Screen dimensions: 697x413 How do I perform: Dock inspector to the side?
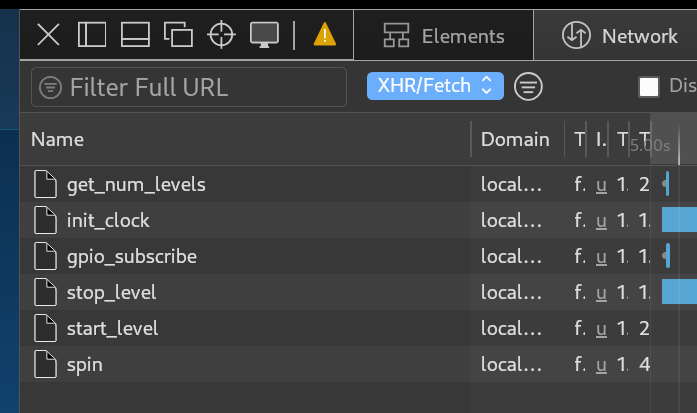click(92, 35)
